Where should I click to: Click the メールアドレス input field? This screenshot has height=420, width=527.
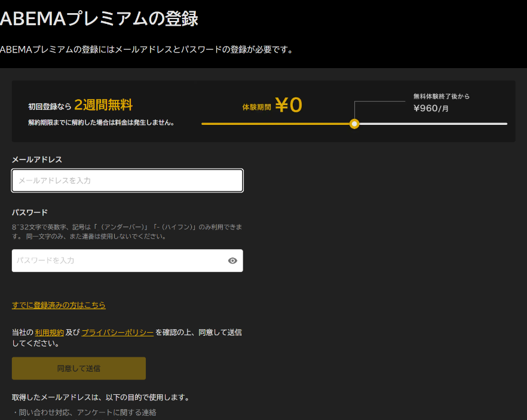pos(127,180)
